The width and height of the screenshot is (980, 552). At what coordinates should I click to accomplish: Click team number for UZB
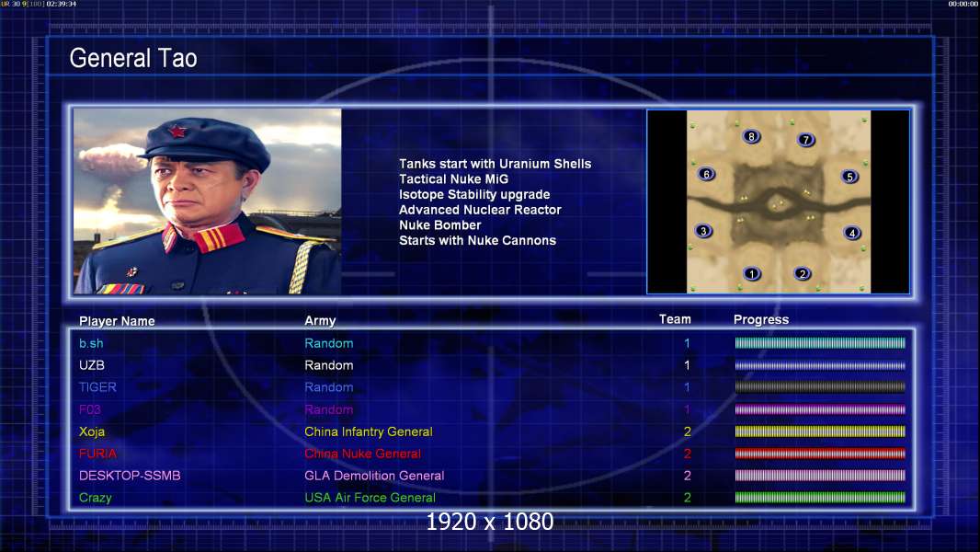[687, 365]
